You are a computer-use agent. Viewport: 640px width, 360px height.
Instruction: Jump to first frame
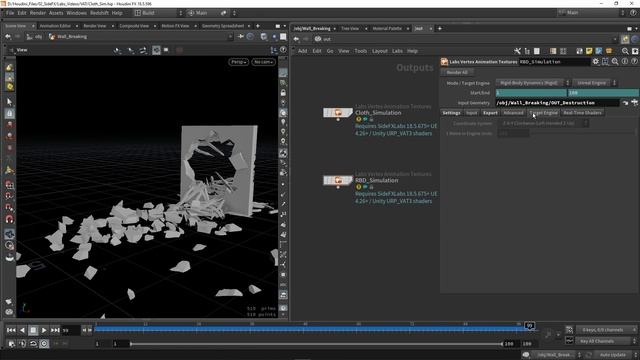pyautogui.click(x=11, y=330)
